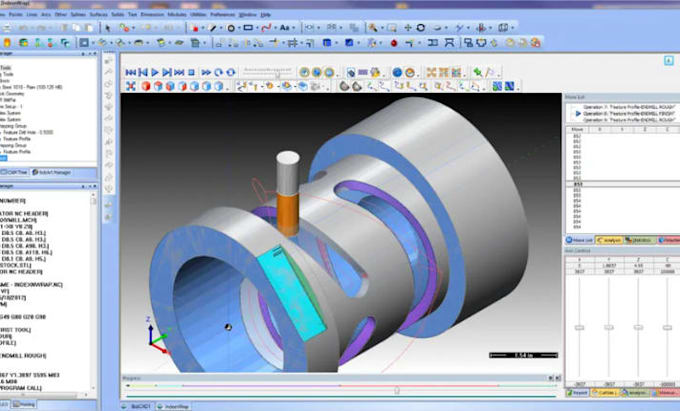Open dropdown arrow next to rectangle tool

tap(257, 28)
